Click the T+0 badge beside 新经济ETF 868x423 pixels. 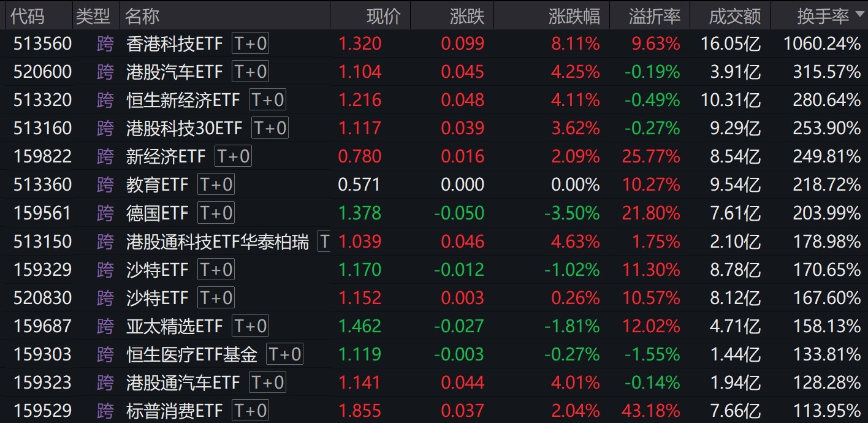(233, 156)
